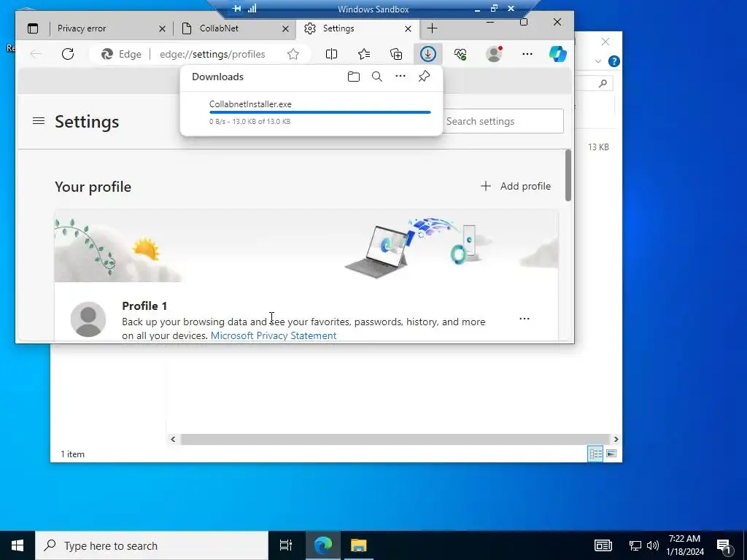747x560 pixels.
Task: Close the Privacy error tab
Action: click(162, 29)
